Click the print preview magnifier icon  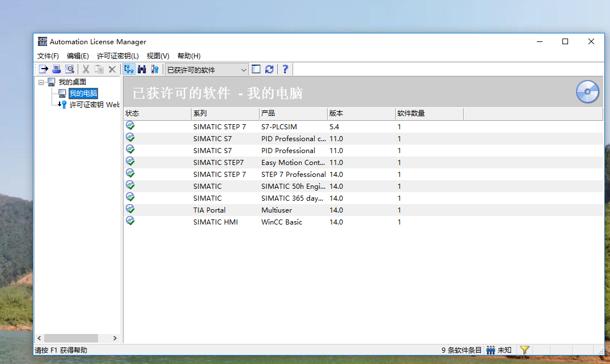pos(70,69)
